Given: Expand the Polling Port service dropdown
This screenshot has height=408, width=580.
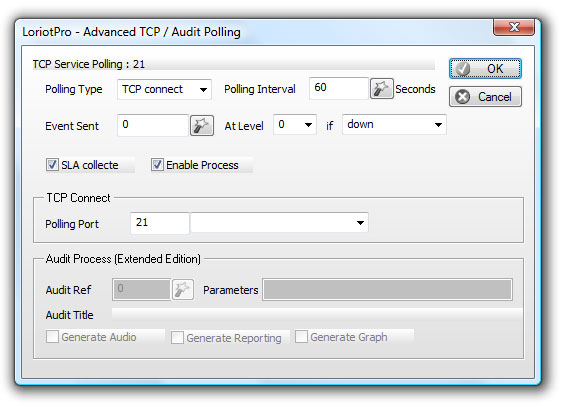Looking at the screenshot, I should (x=279, y=223).
